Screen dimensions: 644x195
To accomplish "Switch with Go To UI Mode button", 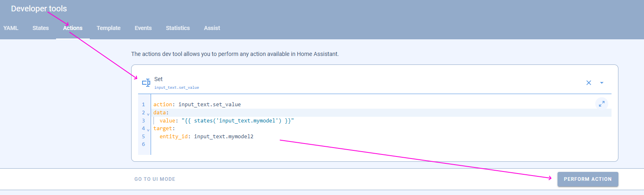I will coord(155,179).
